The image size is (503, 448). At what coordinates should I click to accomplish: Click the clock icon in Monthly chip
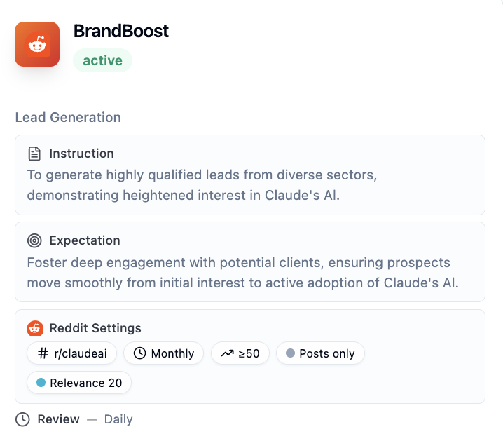[139, 353]
